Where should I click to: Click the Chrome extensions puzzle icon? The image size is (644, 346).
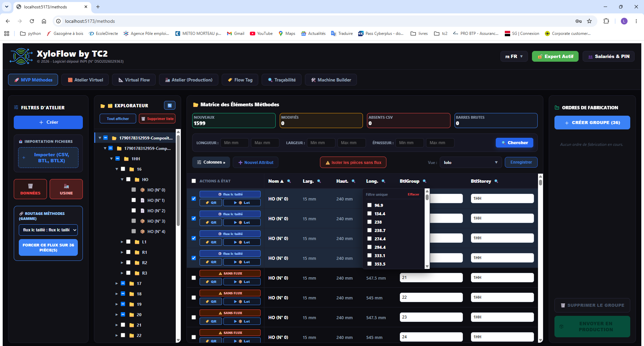606,21
